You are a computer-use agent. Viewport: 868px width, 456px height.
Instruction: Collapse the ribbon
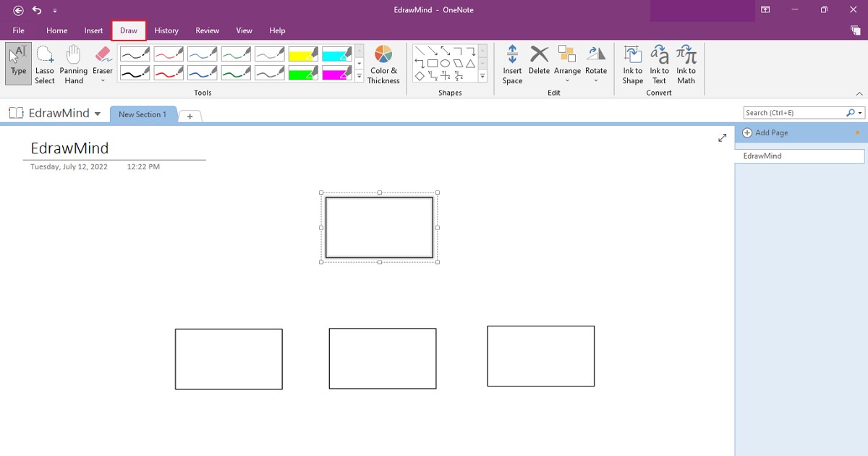859,93
